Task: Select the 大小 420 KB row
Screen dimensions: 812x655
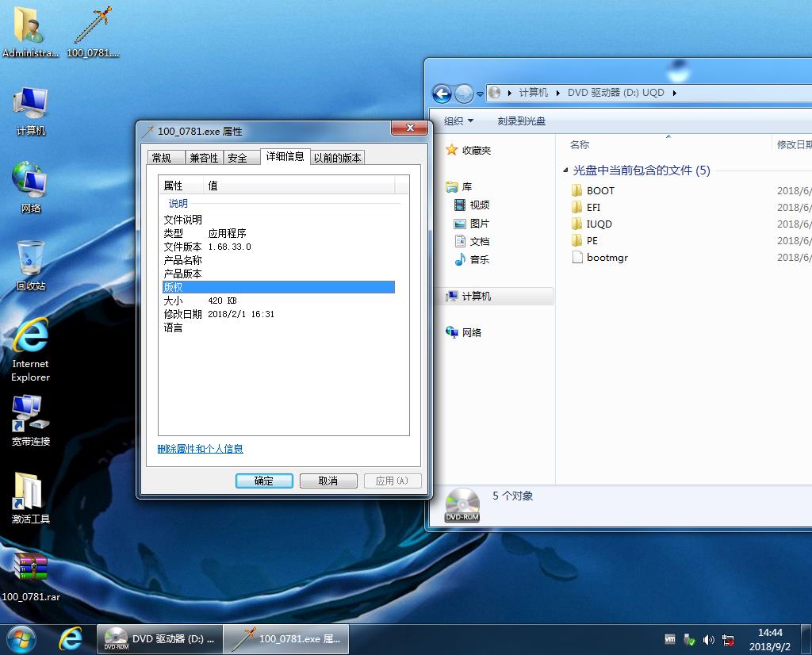Action: [278, 301]
